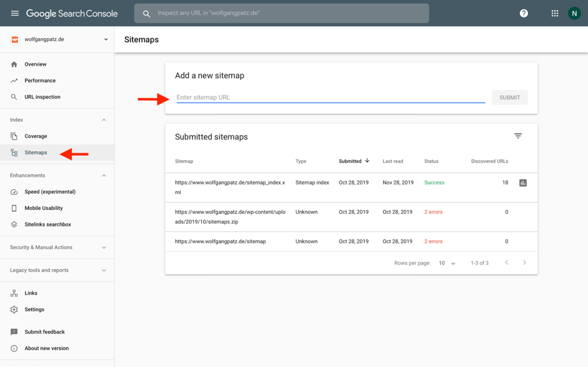Click the Type column header
The height and width of the screenshot is (367, 588).
[301, 161]
